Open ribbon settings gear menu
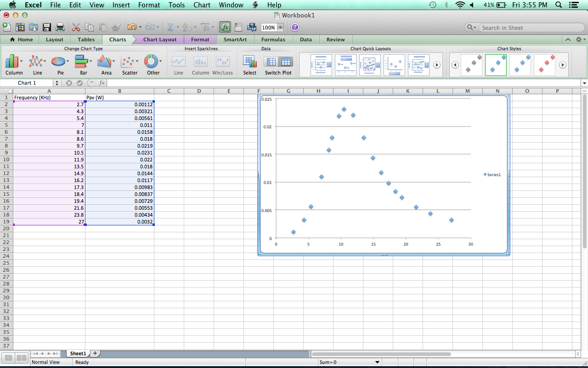The height and width of the screenshot is (368, 588). 580,40
